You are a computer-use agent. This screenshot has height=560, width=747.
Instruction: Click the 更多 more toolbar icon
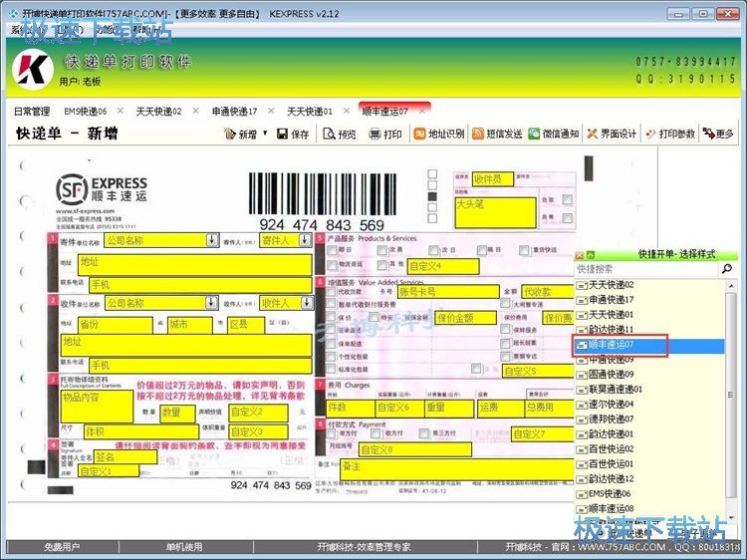click(x=708, y=134)
